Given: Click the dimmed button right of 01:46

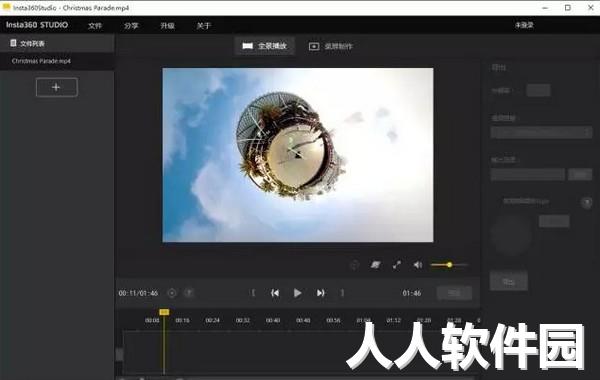Looking at the screenshot, I should (x=454, y=293).
